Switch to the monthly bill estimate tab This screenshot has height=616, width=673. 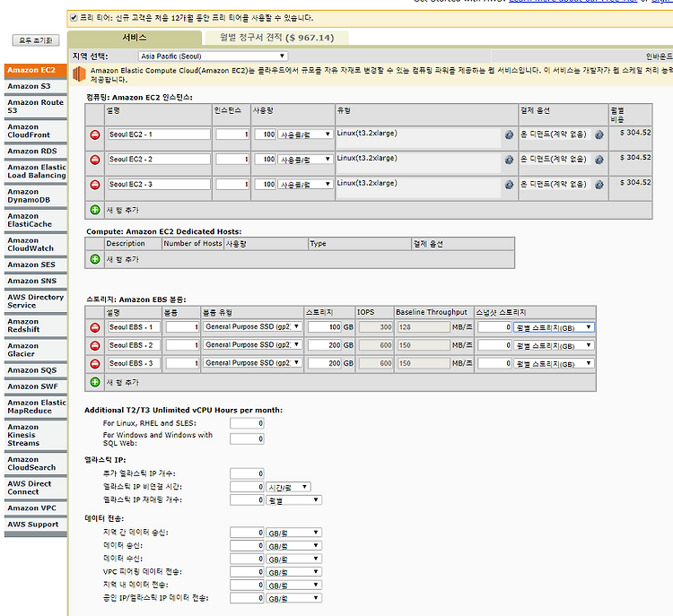[277, 38]
